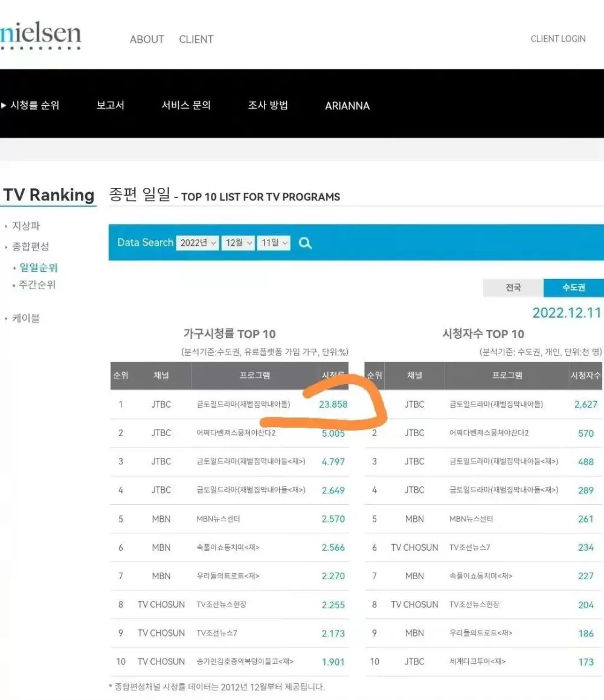The height and width of the screenshot is (700, 604).
Task: Open the 2022년 year dropdown
Action: [198, 243]
